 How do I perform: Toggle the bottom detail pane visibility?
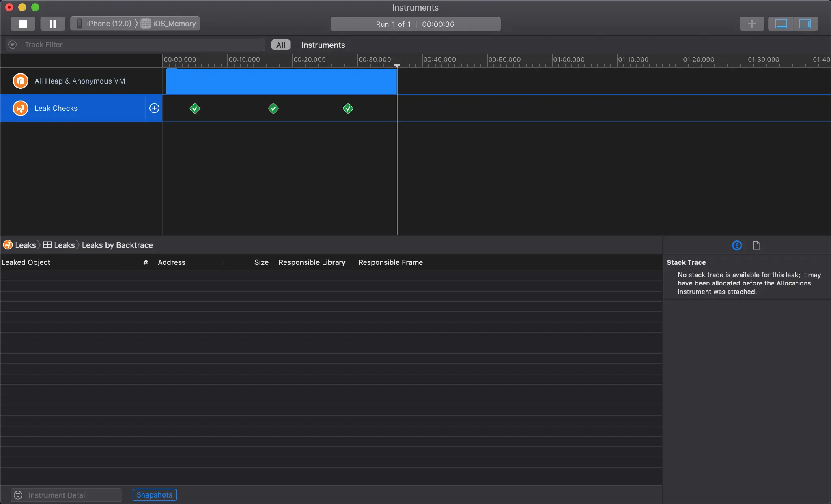tap(781, 24)
